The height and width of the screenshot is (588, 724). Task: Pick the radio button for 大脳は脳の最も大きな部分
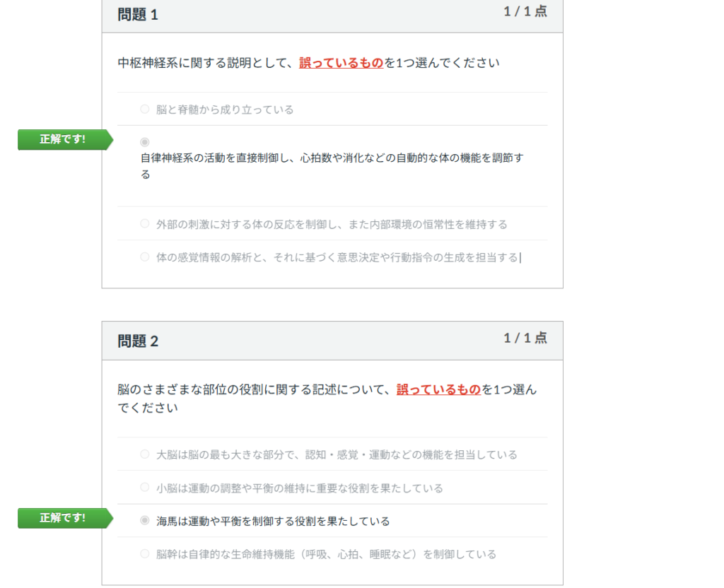pyautogui.click(x=145, y=454)
